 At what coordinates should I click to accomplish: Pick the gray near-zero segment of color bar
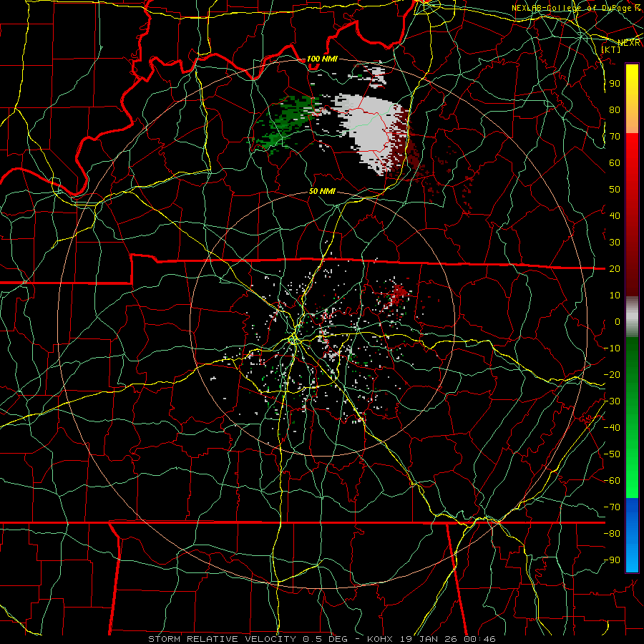(632, 317)
